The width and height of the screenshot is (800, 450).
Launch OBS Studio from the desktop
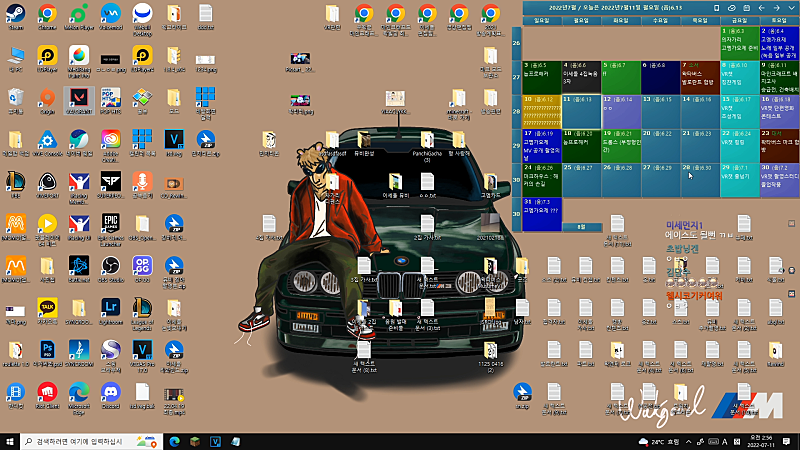110,264
